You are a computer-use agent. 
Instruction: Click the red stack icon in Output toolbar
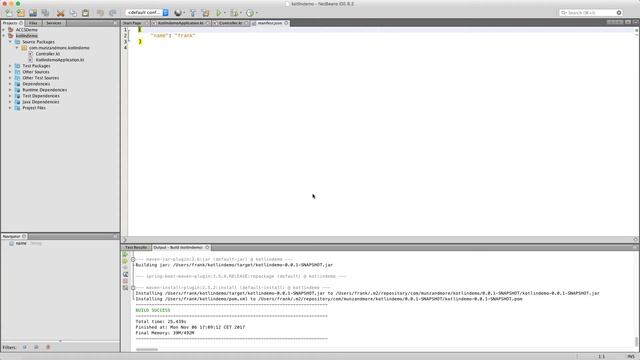(125, 281)
